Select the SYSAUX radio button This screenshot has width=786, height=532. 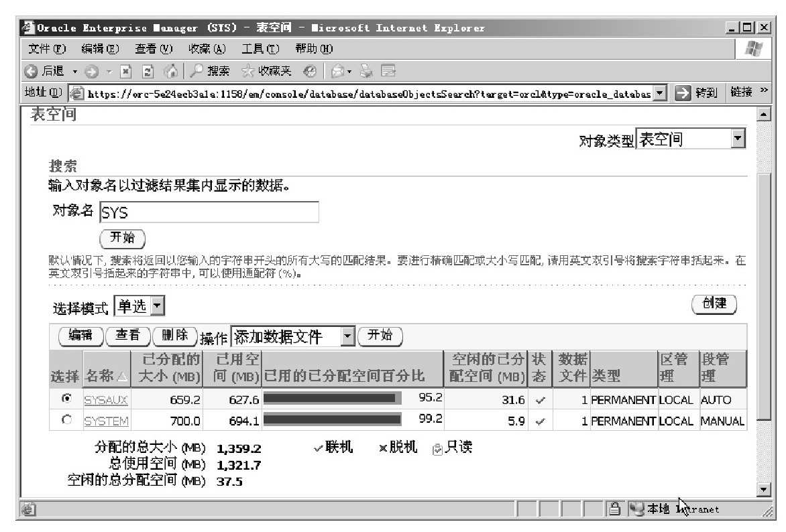point(66,399)
